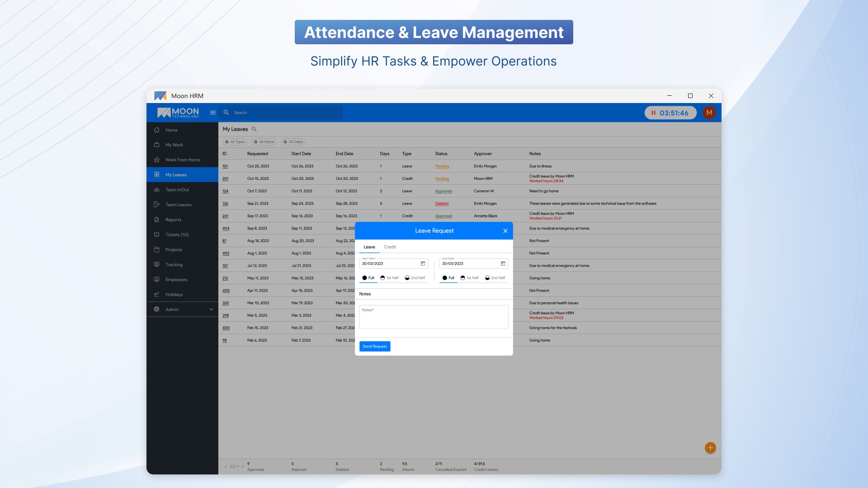Select 1st Half for the start date

pyautogui.click(x=389, y=278)
